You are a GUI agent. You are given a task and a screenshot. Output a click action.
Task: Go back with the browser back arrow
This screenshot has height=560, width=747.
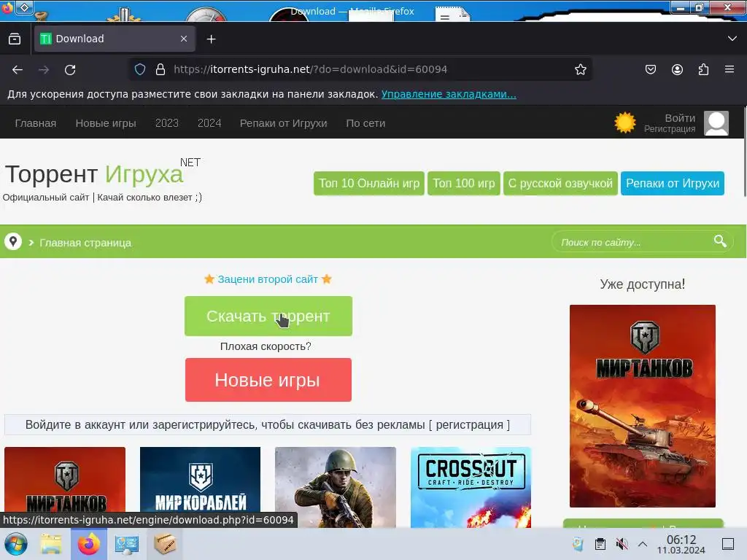coord(18,69)
